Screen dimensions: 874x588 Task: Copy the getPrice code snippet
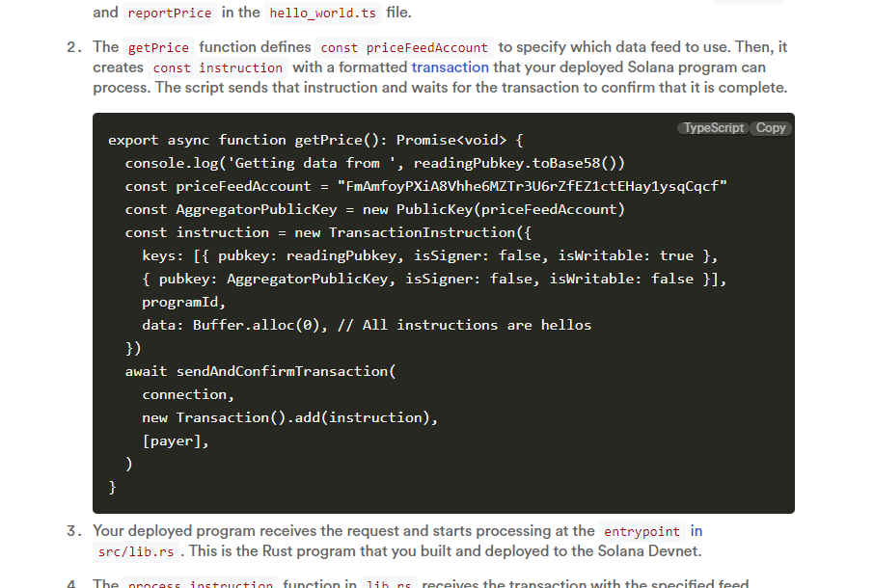click(x=769, y=127)
